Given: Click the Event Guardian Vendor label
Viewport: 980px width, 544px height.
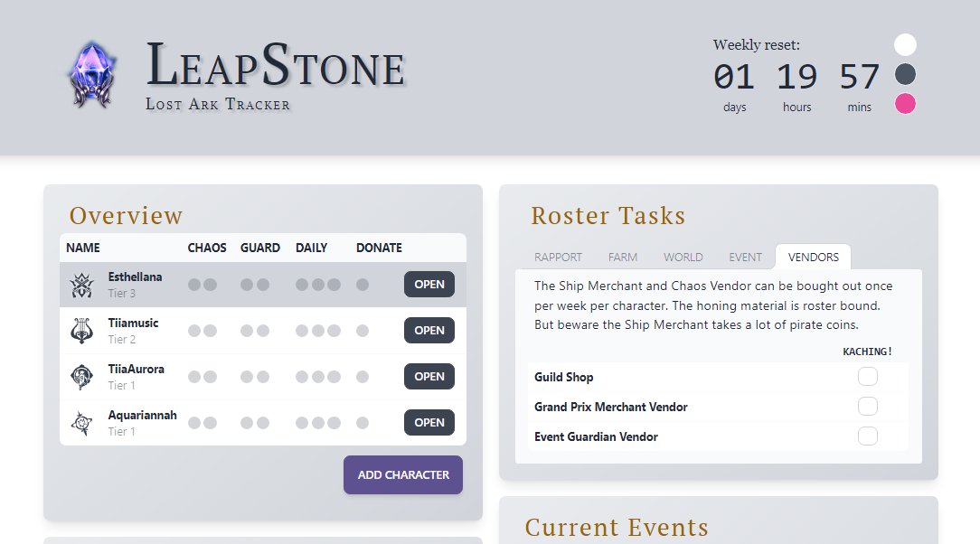Looking at the screenshot, I should [596, 437].
